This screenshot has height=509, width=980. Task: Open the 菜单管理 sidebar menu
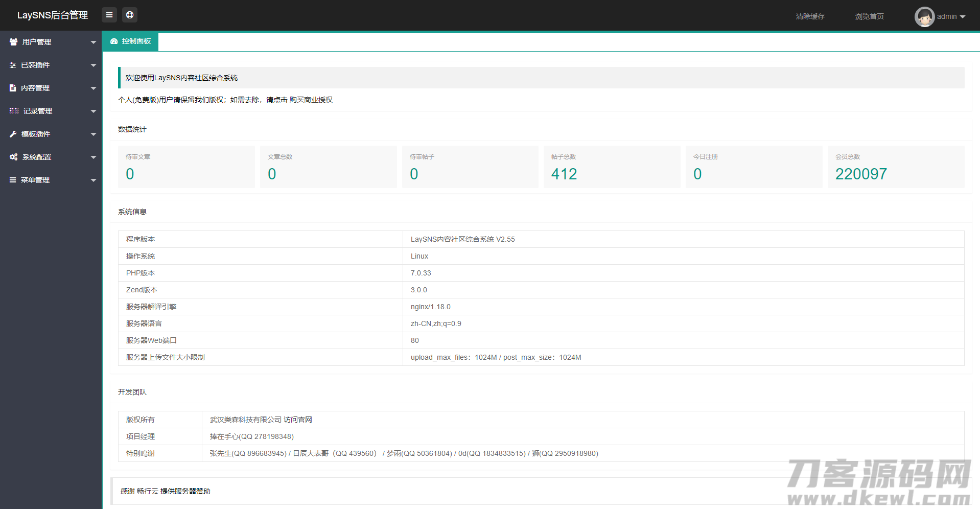click(x=35, y=180)
